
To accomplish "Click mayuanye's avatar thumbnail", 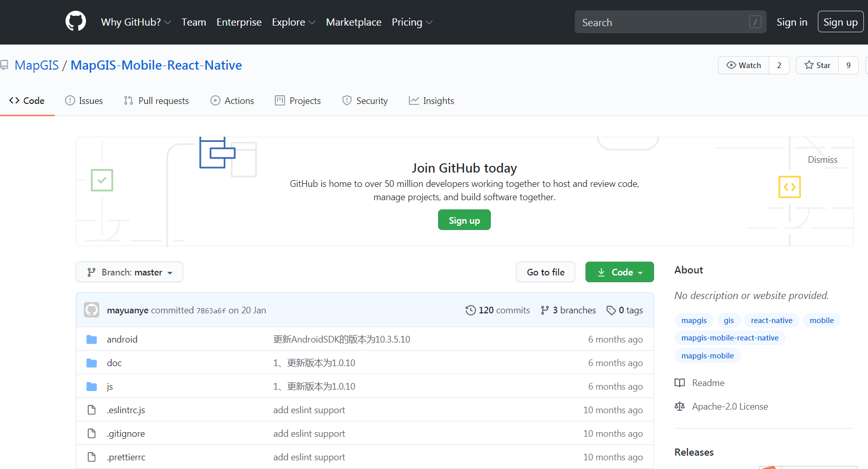I will tap(92, 310).
